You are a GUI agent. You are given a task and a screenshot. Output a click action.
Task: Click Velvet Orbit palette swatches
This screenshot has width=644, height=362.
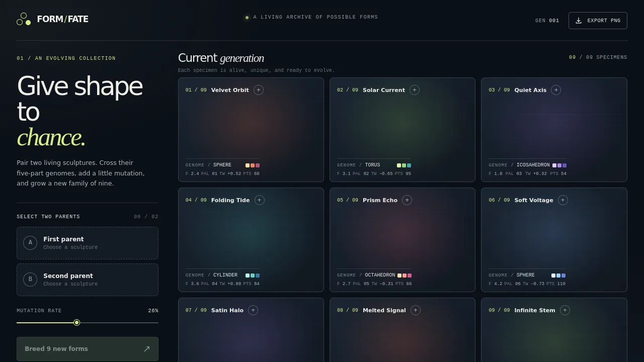(253, 165)
